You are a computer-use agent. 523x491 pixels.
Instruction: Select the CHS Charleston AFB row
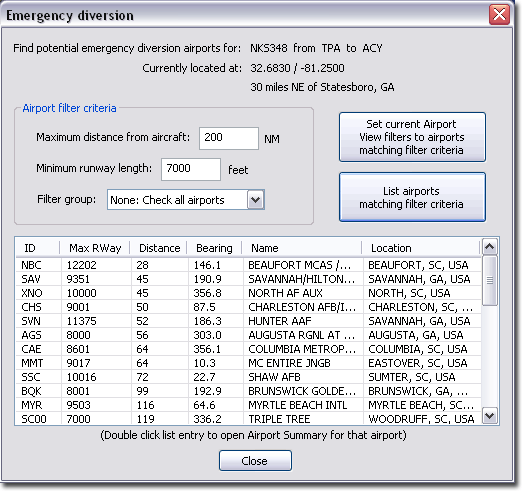(x=248, y=307)
